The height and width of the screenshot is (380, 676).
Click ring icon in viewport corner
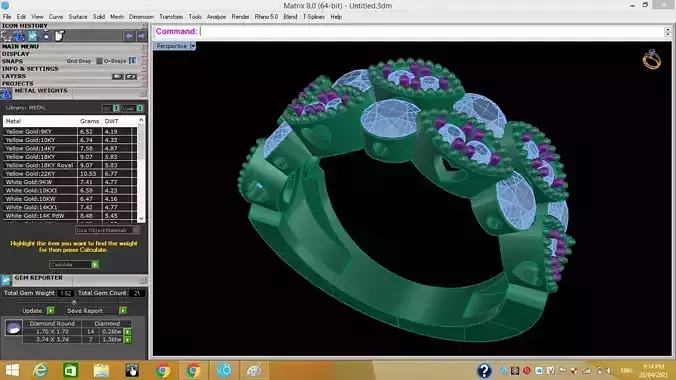coord(651,60)
